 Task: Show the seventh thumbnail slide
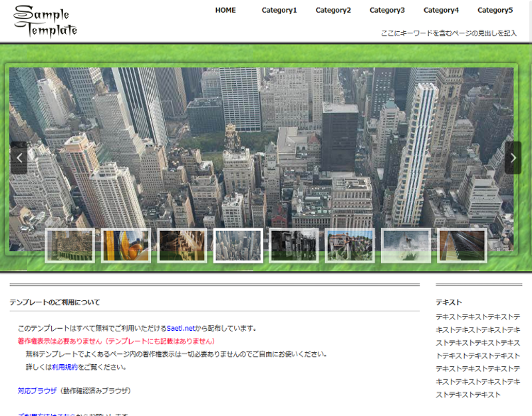click(x=406, y=246)
